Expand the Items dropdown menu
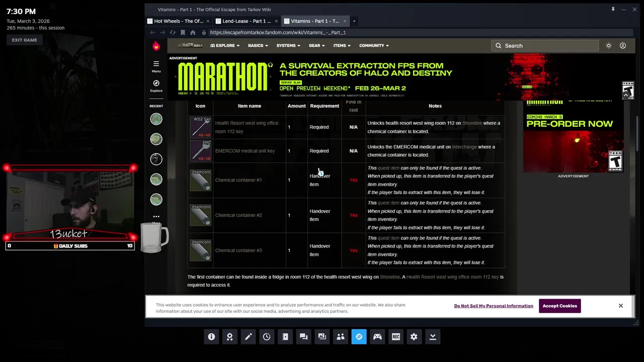644x362 pixels. [x=342, y=46]
